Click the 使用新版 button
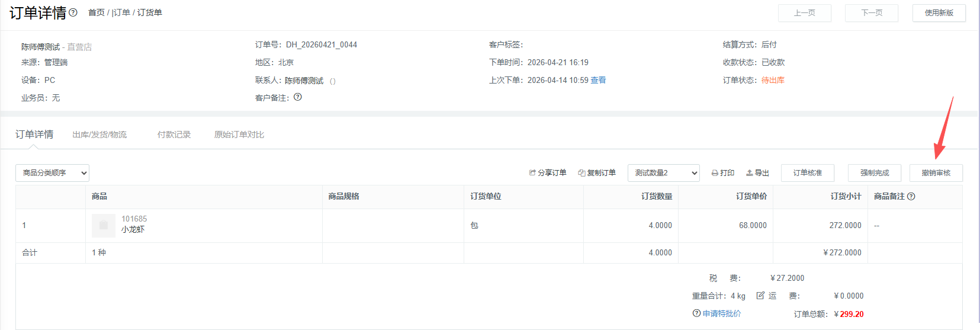This screenshot has height=330, width=980. pyautogui.click(x=939, y=13)
